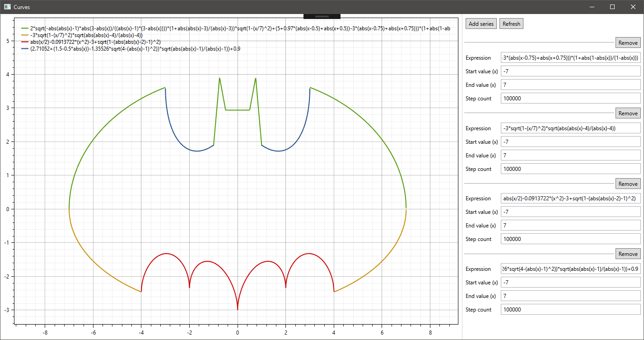This screenshot has width=644, height=340.
Task: Click the debug toolbar handle at top center
Action: point(322,16)
